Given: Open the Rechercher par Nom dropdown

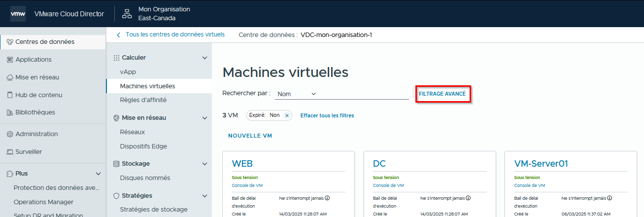Looking at the screenshot, I should [x=296, y=94].
